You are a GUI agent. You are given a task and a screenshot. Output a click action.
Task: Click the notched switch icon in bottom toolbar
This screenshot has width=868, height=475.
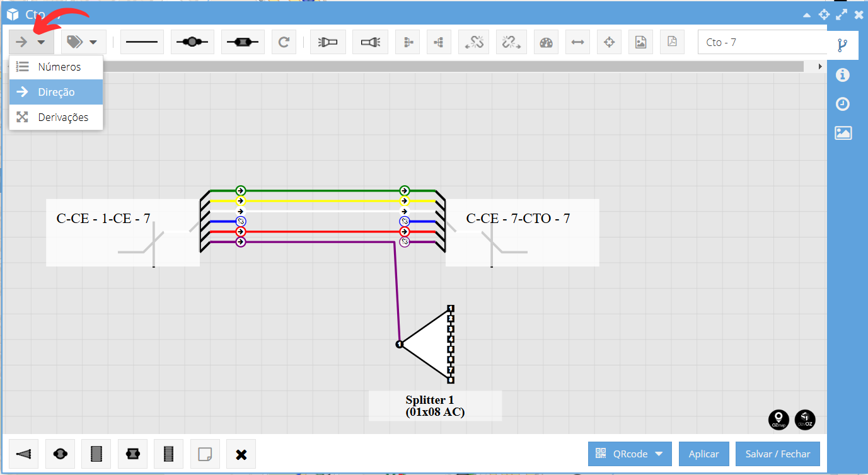click(x=132, y=454)
